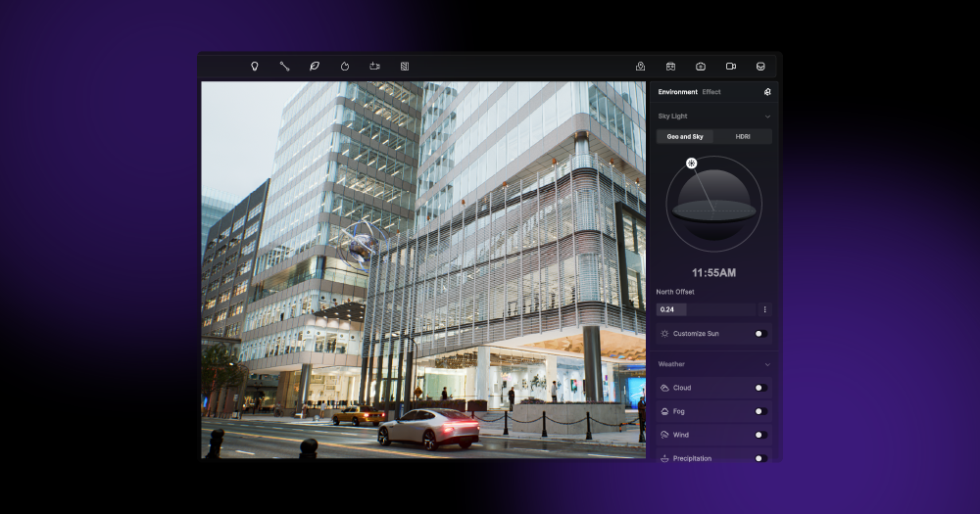The width and height of the screenshot is (980, 514).
Task: Enable the Fog toggle
Action: (759, 411)
